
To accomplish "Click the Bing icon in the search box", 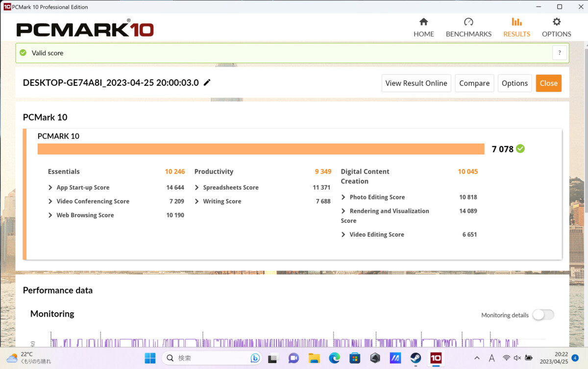I will (255, 358).
